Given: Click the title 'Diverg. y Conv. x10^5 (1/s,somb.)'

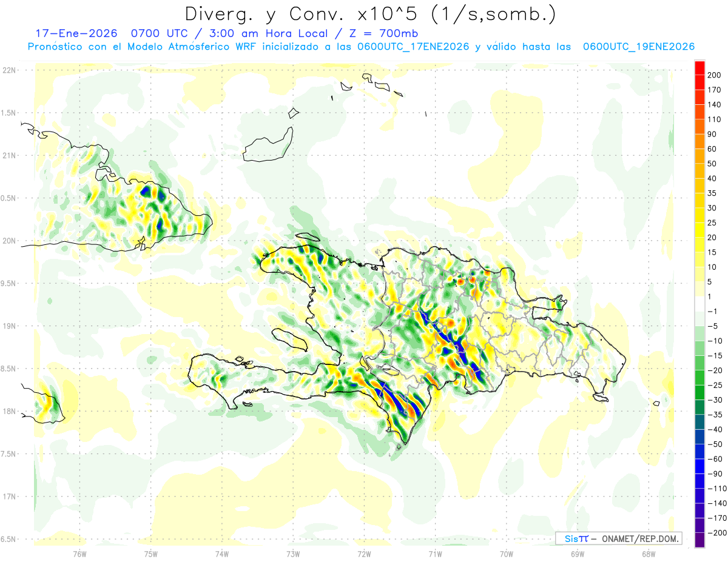Looking at the screenshot, I should tap(370, 13).
